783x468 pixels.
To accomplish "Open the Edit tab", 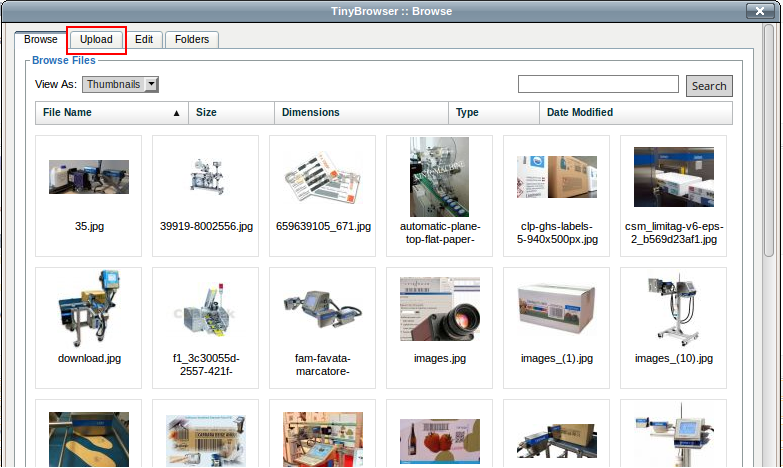I will click(144, 39).
